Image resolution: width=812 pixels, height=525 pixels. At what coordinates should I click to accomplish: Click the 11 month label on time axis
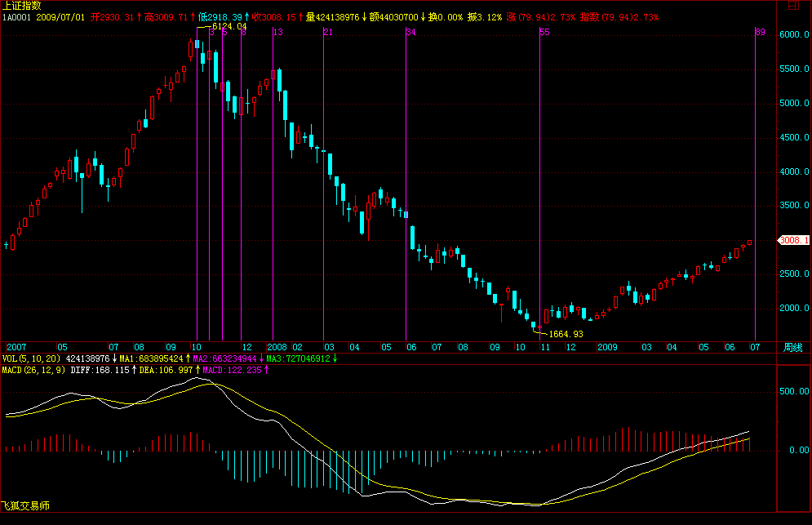pyautogui.click(x=545, y=347)
